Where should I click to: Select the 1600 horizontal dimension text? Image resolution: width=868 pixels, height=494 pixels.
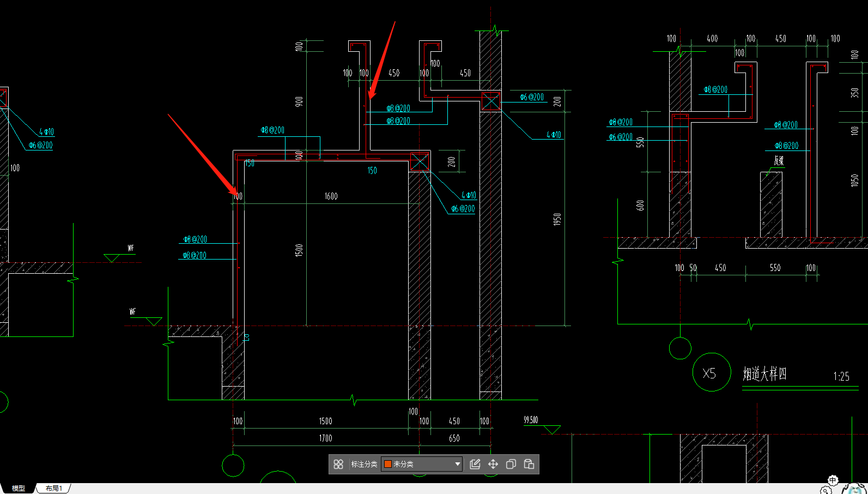tap(331, 196)
